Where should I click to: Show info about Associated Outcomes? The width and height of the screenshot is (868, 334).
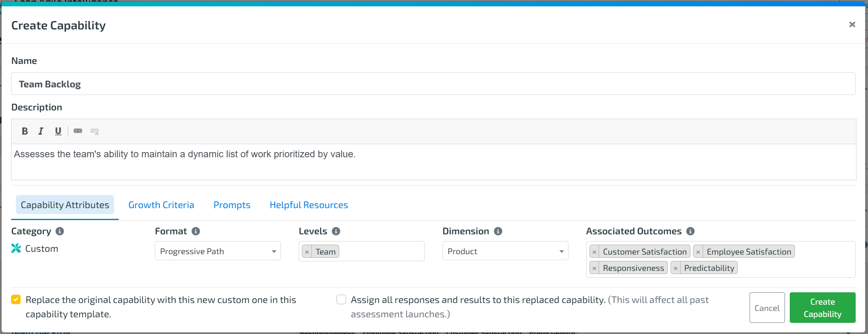pyautogui.click(x=690, y=231)
